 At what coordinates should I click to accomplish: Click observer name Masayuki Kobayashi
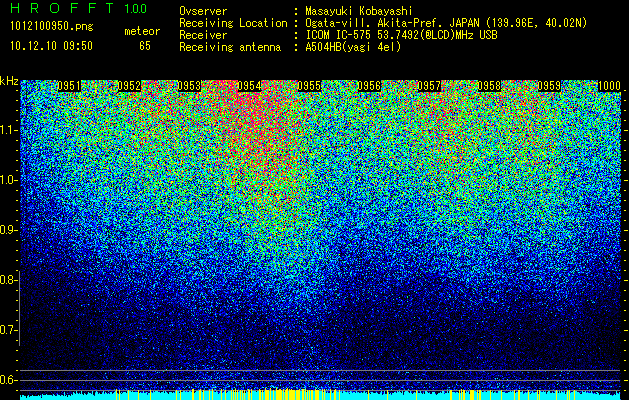click(359, 11)
